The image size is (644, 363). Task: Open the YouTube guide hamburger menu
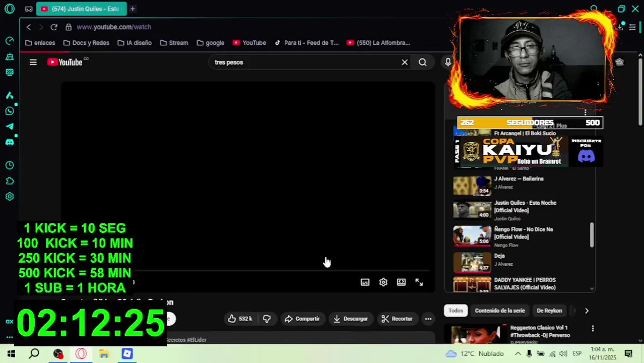[x=33, y=62]
